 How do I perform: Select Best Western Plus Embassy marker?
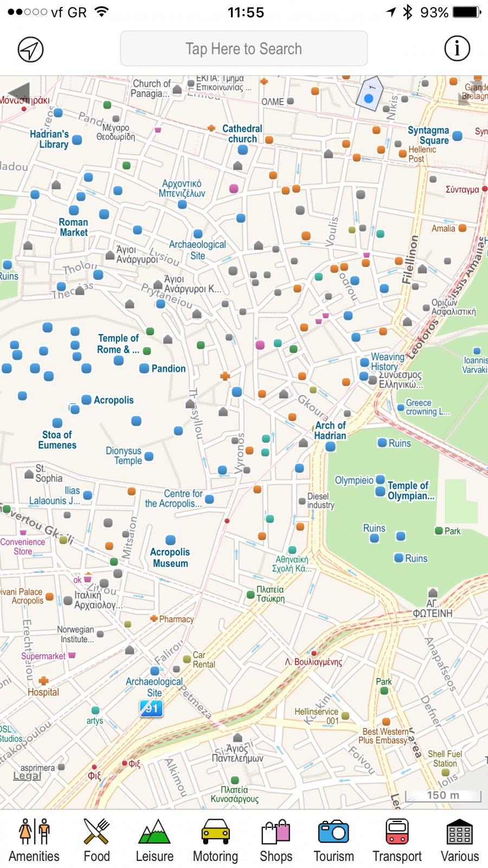(386, 722)
